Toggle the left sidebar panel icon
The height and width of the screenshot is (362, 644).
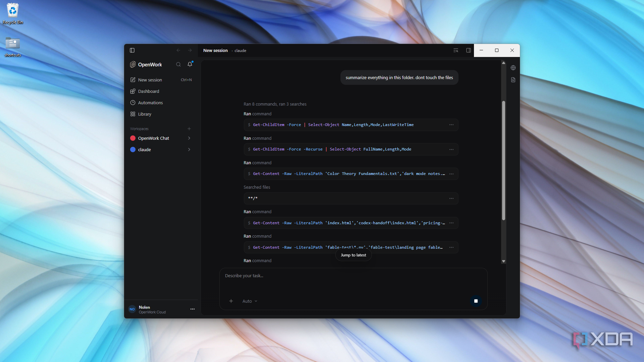pyautogui.click(x=132, y=50)
